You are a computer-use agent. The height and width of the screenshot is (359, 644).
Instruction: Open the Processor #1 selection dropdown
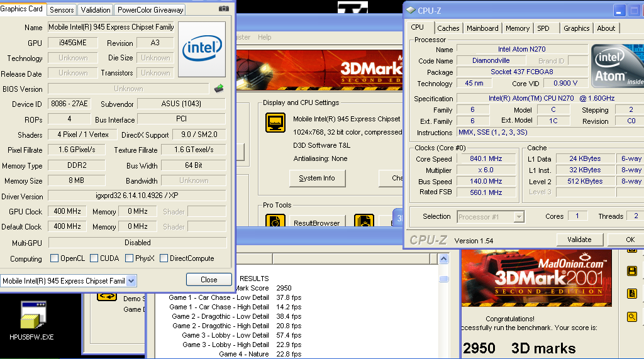tap(519, 216)
